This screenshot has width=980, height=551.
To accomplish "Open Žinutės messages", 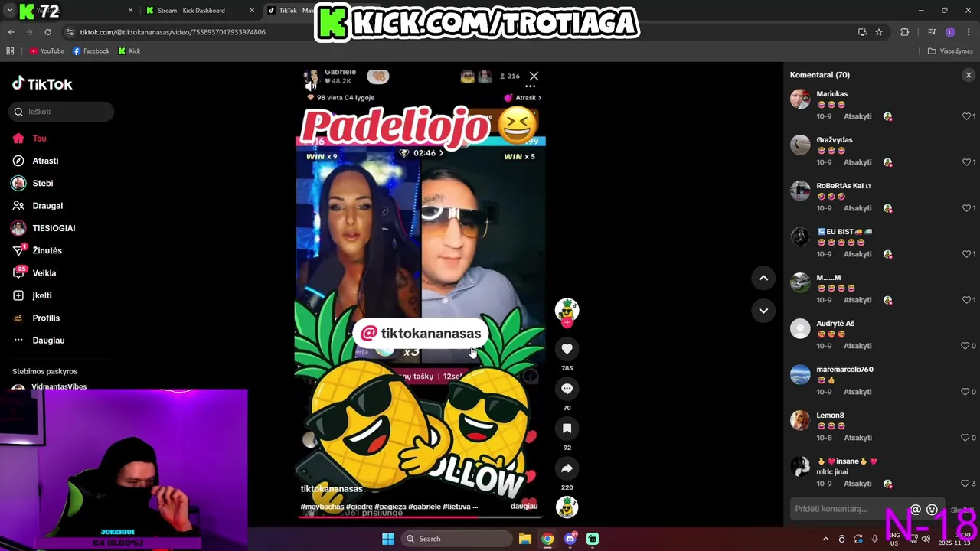I will [37, 250].
